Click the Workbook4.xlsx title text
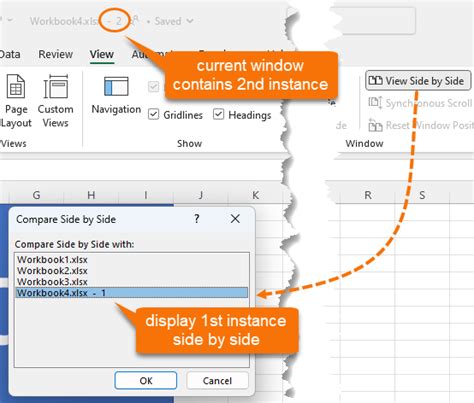This screenshot has height=403, width=474. (x=64, y=21)
